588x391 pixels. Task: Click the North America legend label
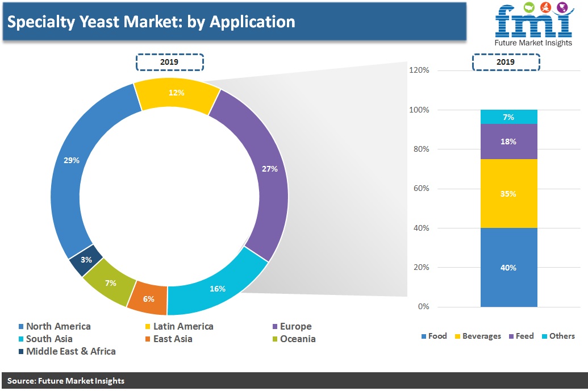click(59, 326)
